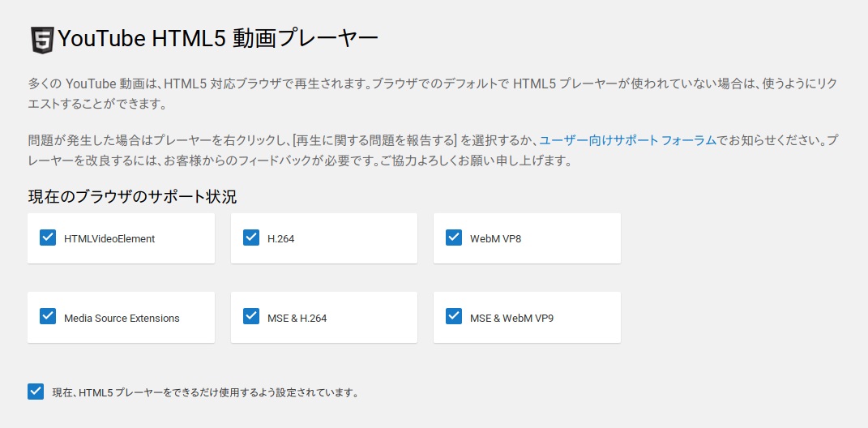
Task: Toggle the MSE & WebM VP9 checkbox
Action: coord(454,317)
